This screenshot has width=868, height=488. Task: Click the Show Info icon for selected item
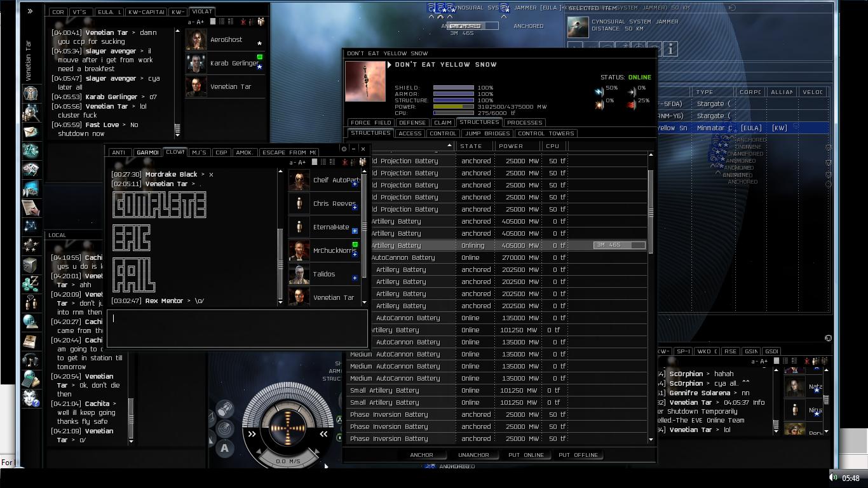tap(670, 48)
